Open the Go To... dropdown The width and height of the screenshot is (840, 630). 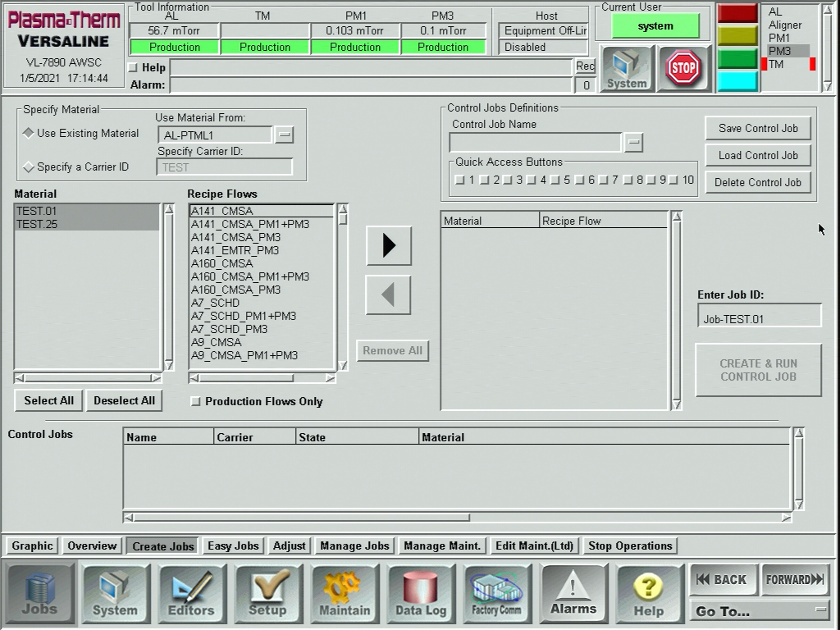[760, 611]
